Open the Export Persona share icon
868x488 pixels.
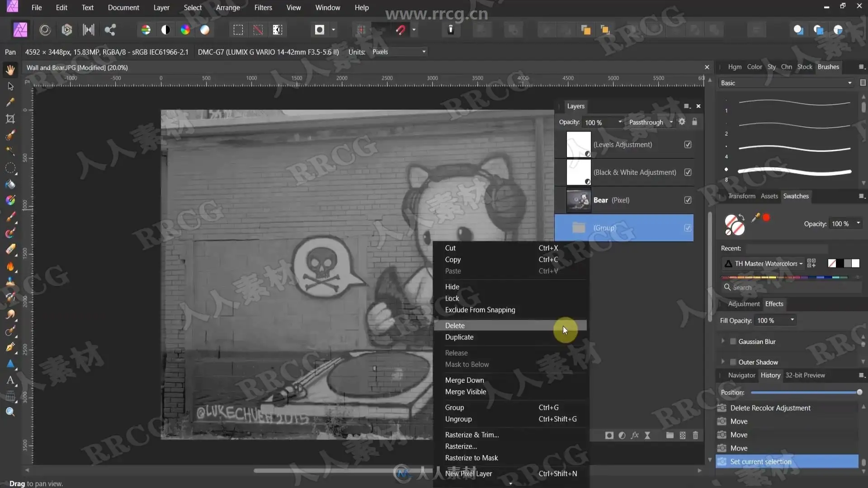pyautogui.click(x=110, y=30)
